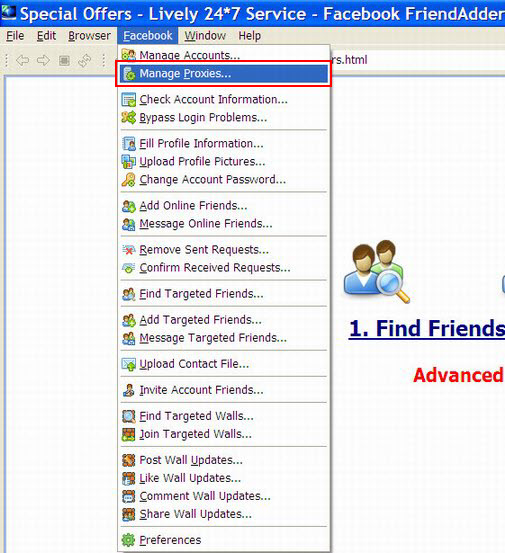The width and height of the screenshot is (505, 553).
Task: Click the Remove Sent Requests icon
Action: pos(128,250)
